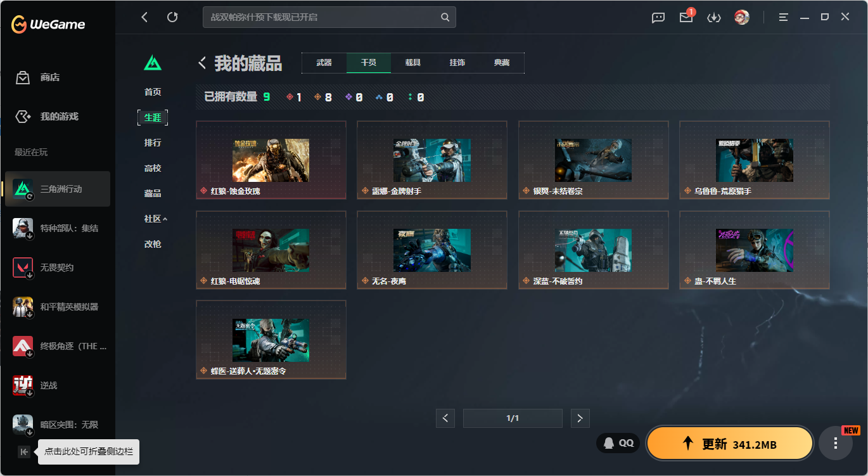The width and height of the screenshot is (868, 476).
Task: Open the 无名-夜鹰 collection card
Action: [432, 250]
